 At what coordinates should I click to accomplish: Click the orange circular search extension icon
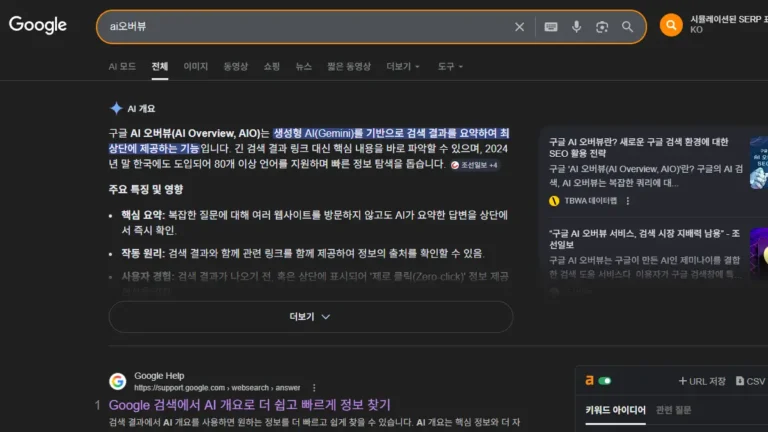pyautogui.click(x=671, y=25)
